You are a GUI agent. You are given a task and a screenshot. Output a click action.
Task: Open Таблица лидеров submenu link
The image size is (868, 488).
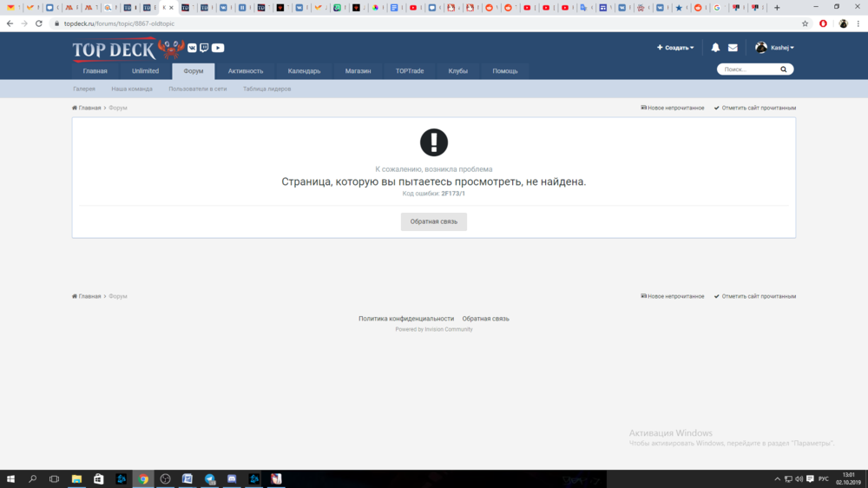pyautogui.click(x=266, y=89)
